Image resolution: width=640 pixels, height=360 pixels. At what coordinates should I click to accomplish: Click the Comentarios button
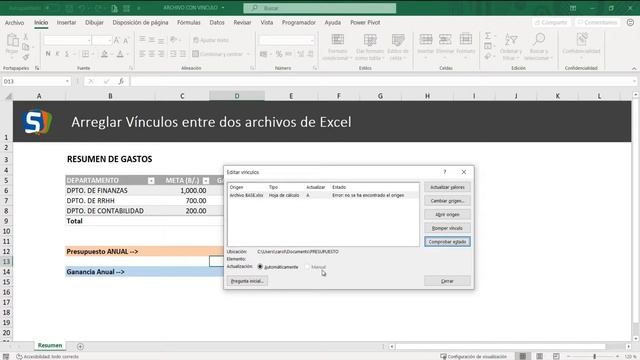click(x=597, y=22)
